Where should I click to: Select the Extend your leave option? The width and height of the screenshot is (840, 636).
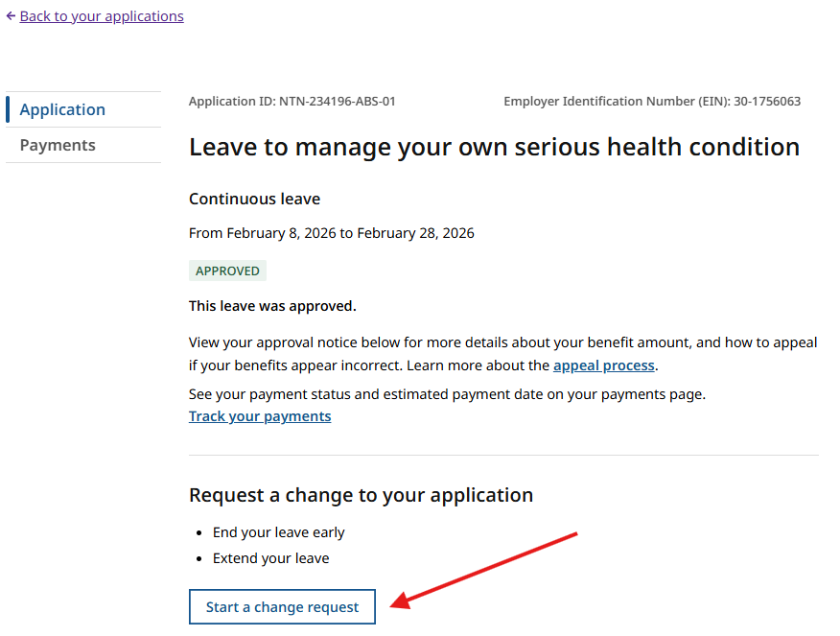point(271,557)
